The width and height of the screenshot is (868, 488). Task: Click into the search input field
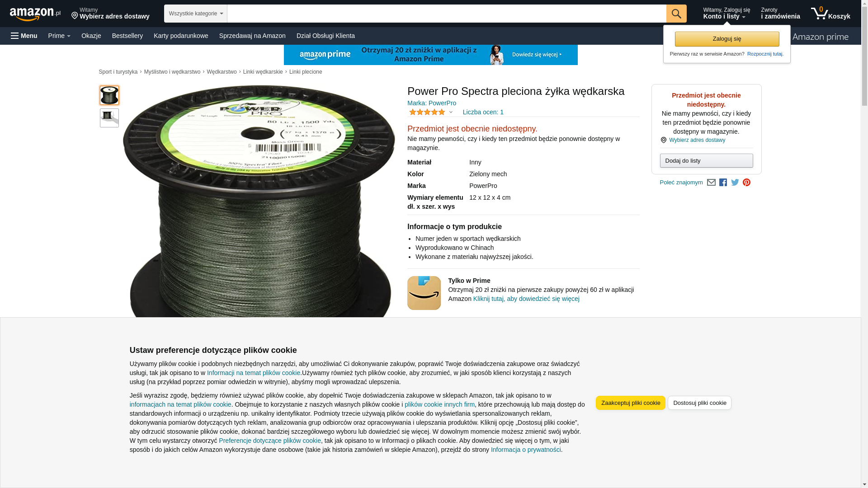[x=447, y=14]
